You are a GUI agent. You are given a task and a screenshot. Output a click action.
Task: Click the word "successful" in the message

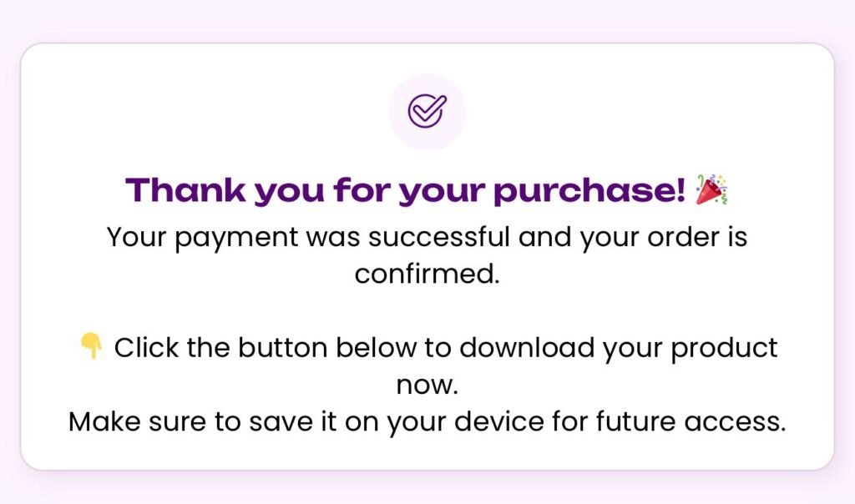pyautogui.click(x=439, y=237)
